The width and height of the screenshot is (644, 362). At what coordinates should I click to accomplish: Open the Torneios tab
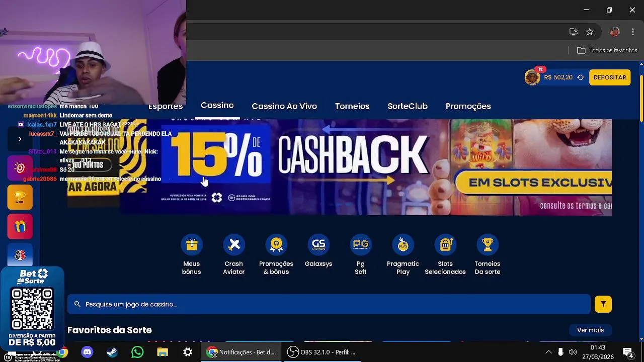pyautogui.click(x=352, y=106)
